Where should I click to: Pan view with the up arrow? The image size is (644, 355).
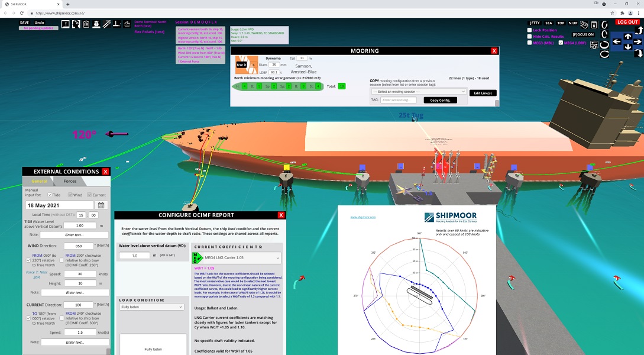[628, 37]
